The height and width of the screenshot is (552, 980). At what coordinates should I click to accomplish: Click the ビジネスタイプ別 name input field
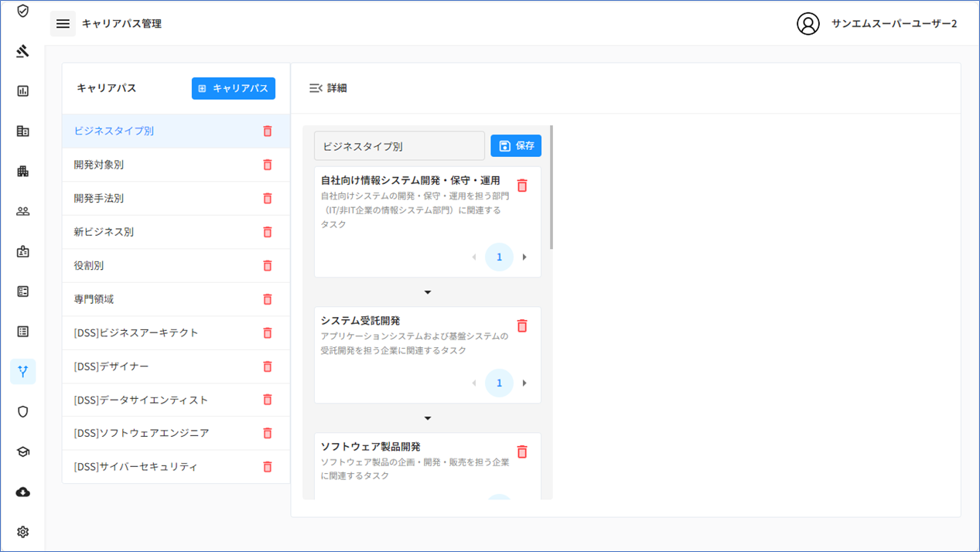pyautogui.click(x=399, y=146)
